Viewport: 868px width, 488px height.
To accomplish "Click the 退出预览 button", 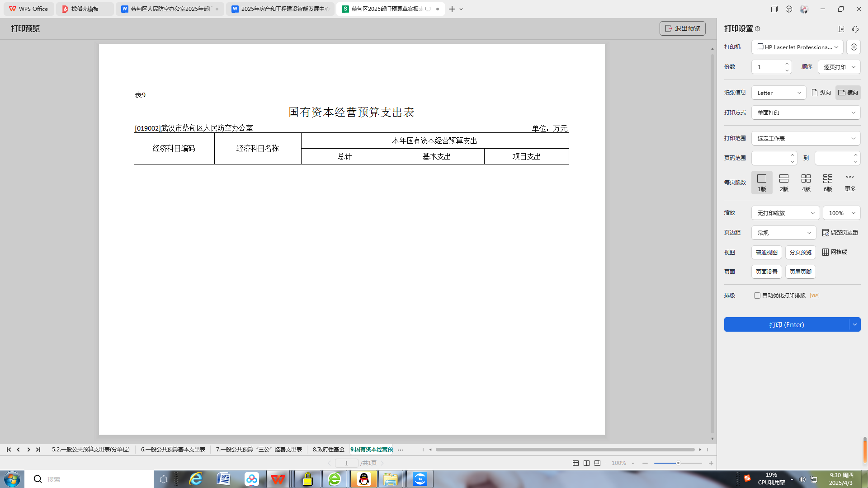I will point(682,28).
